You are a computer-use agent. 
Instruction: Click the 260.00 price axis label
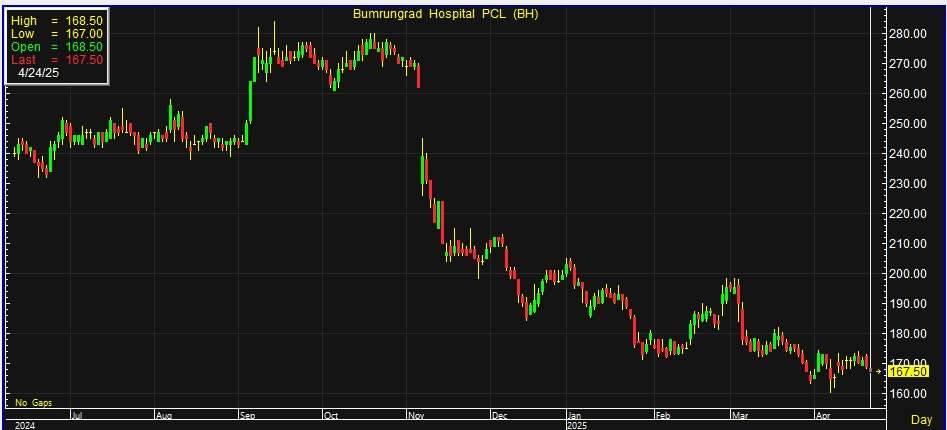point(908,94)
